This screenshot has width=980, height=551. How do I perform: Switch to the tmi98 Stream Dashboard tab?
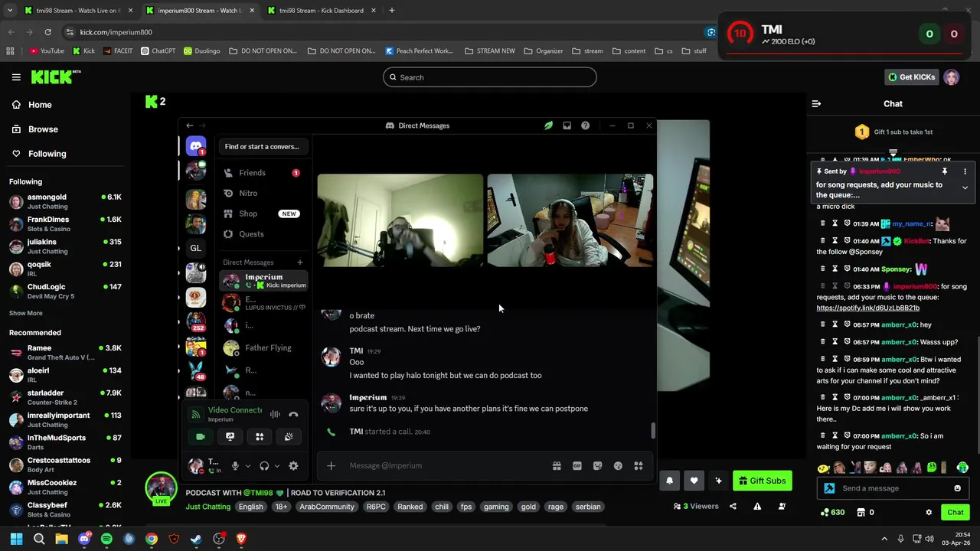[x=321, y=11]
